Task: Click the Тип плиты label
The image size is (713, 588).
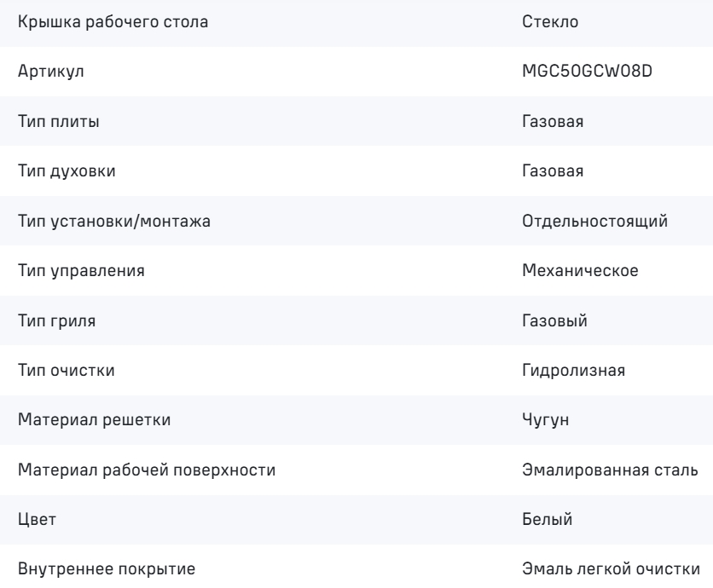Action: (57, 122)
